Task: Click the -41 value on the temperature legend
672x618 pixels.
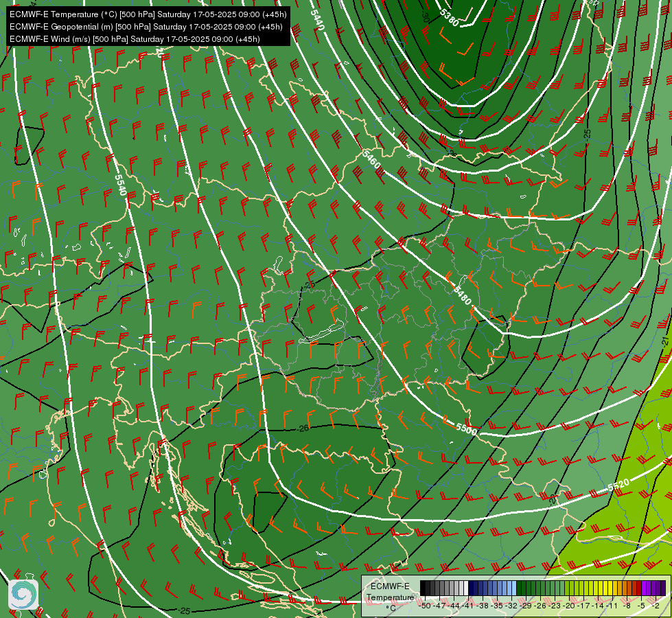Action: click(x=468, y=606)
